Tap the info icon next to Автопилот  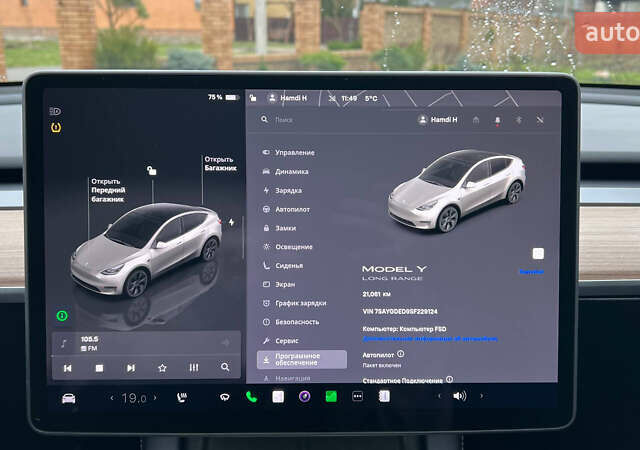coord(401,354)
